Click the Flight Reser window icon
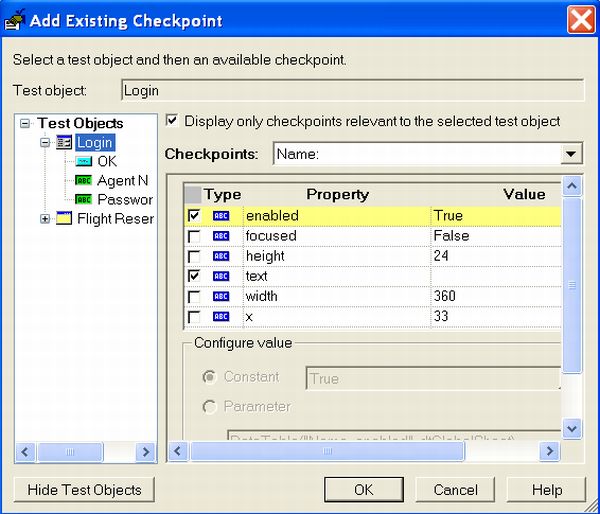The width and height of the screenshot is (600, 514). point(64,219)
